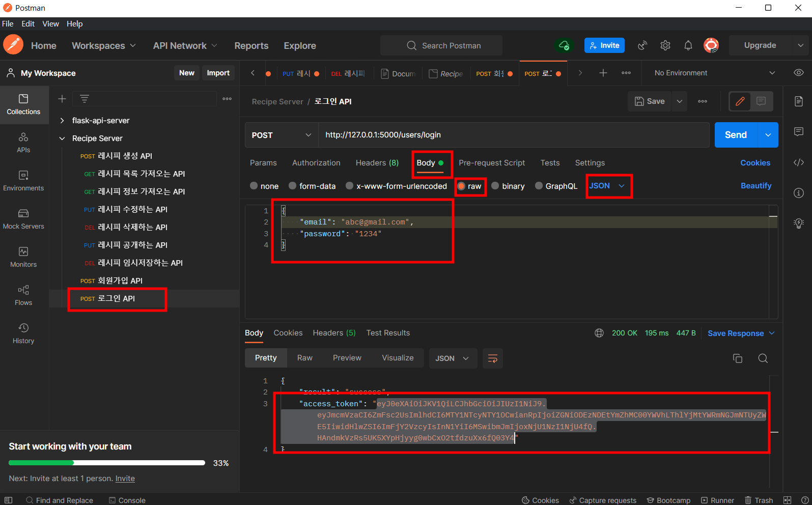Open the request info icon

click(799, 193)
